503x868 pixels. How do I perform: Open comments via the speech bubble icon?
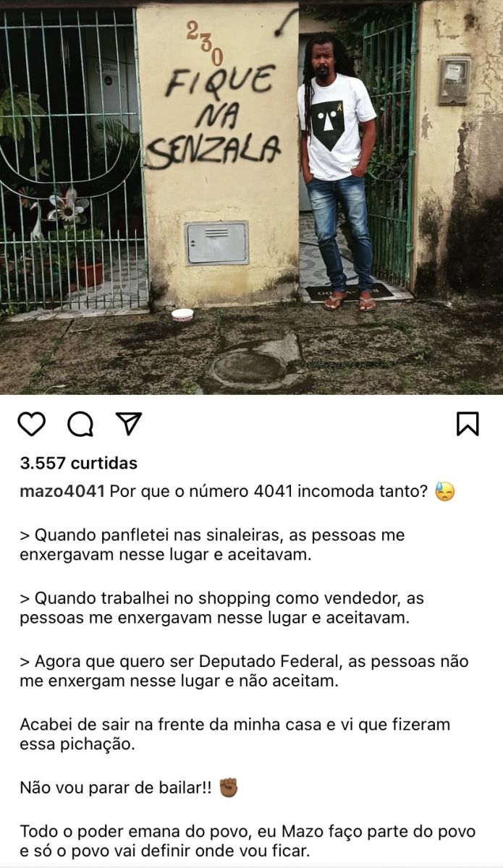click(80, 424)
